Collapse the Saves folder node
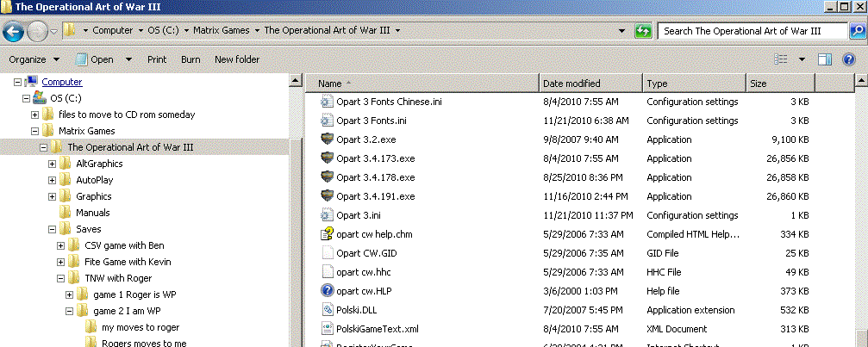 pyautogui.click(x=52, y=229)
